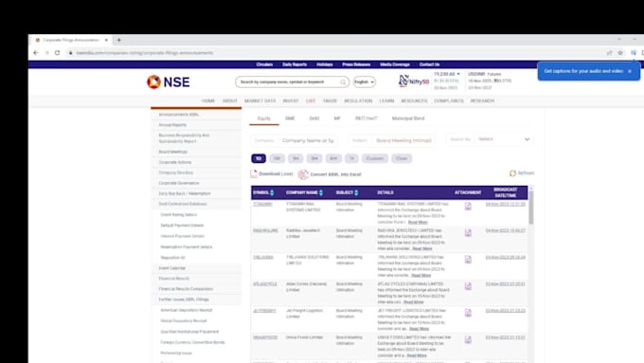This screenshot has height=363, width=644.
Task: Click the Convert XBRL into Excel icon
Action: (x=303, y=174)
